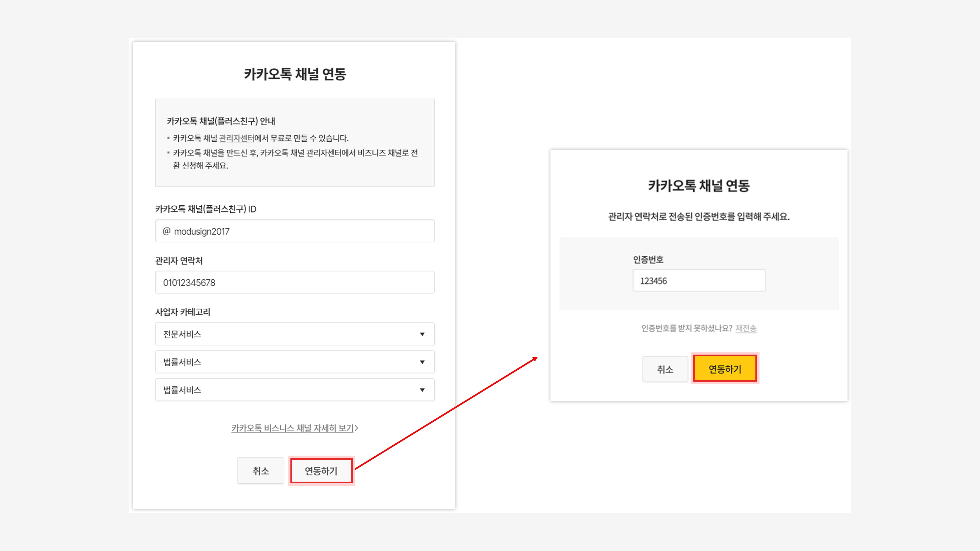This screenshot has height=551, width=980.
Task: Click arrow of bottom 법률서비스 dropdown
Action: click(x=422, y=390)
